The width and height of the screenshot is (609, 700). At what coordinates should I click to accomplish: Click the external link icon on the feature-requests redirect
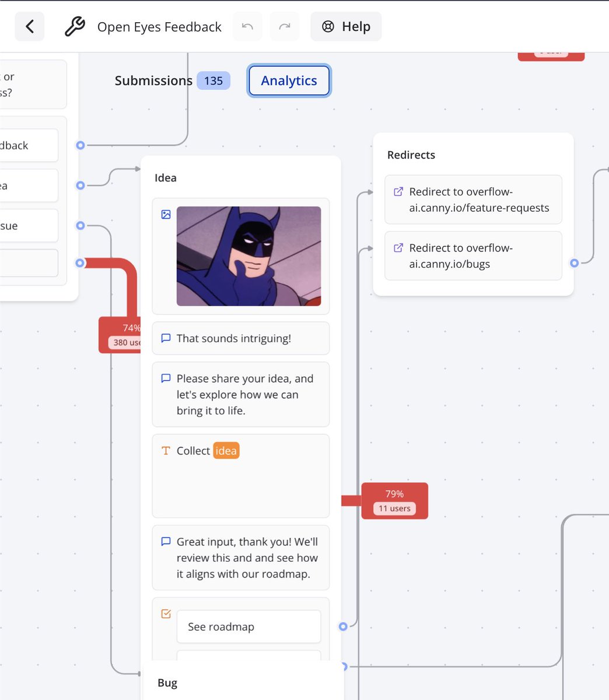click(x=398, y=192)
